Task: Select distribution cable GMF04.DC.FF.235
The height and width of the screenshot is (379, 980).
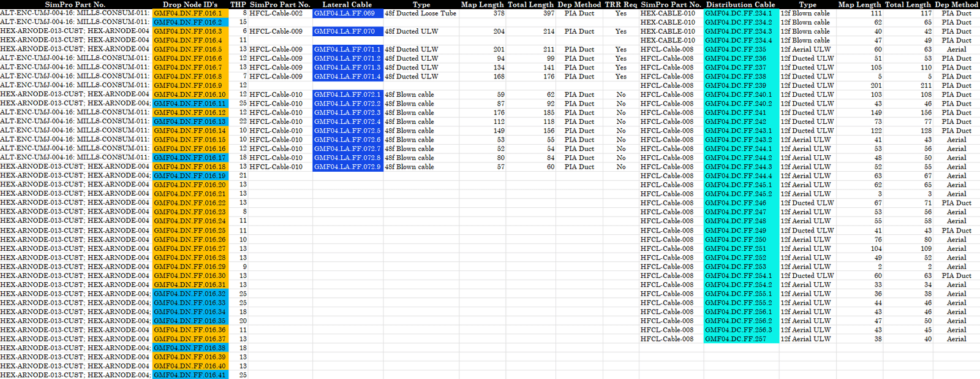Action: [x=741, y=49]
